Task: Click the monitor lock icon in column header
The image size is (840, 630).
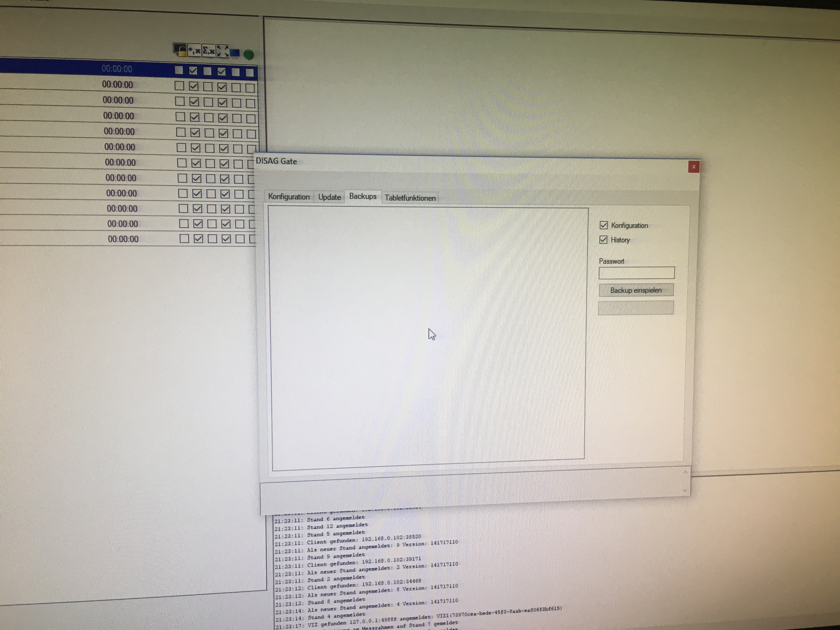Action: (180, 50)
